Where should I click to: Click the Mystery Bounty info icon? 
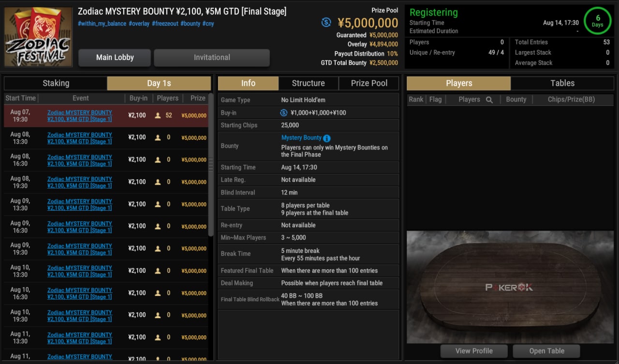point(327,138)
